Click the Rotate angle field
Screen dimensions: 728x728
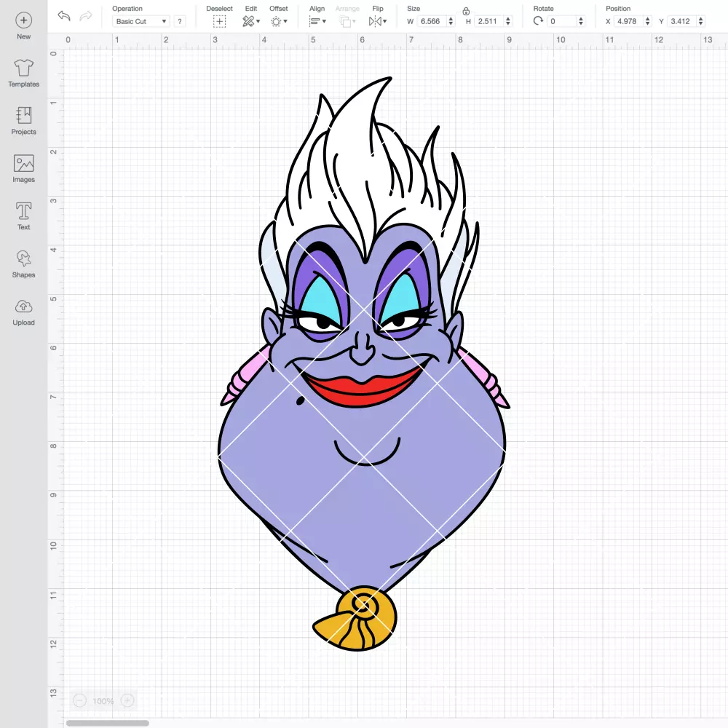tap(562, 21)
